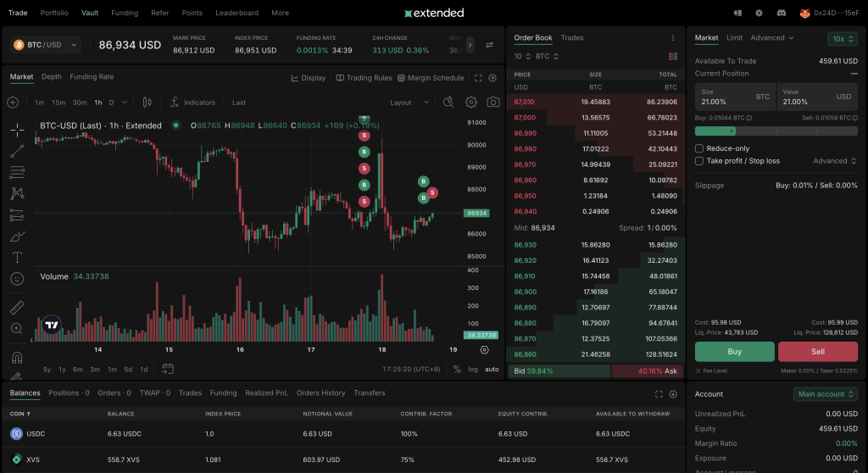Screen dimensions: 868x473
Task: Switch to the Trades tab in order book
Action: tap(572, 38)
